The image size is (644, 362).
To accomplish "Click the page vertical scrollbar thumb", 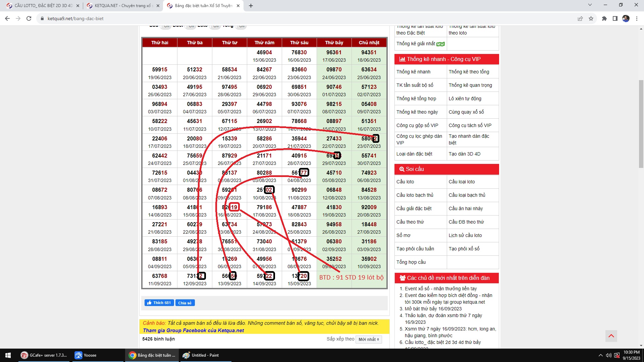I will [x=641, y=124].
